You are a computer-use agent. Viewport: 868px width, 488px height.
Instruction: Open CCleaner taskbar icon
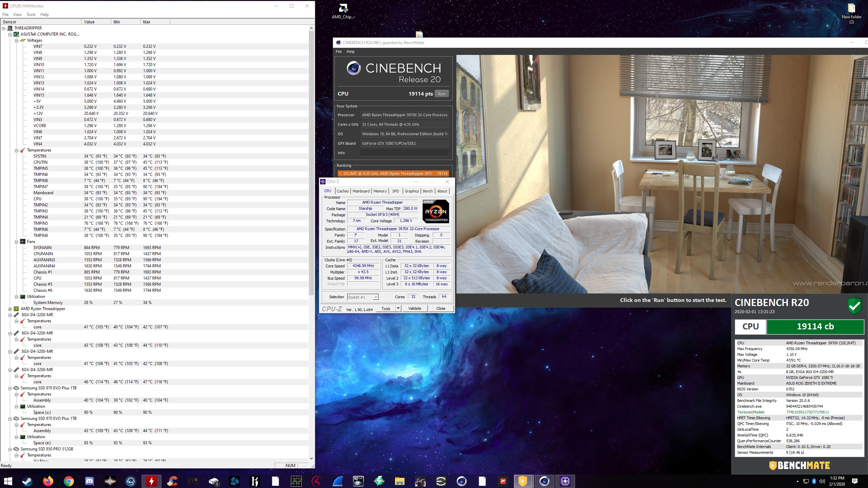(172, 481)
